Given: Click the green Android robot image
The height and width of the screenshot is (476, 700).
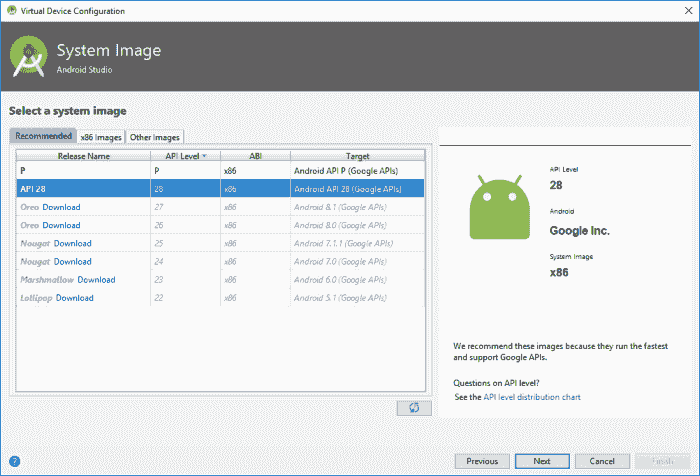Looking at the screenshot, I should click(500, 207).
